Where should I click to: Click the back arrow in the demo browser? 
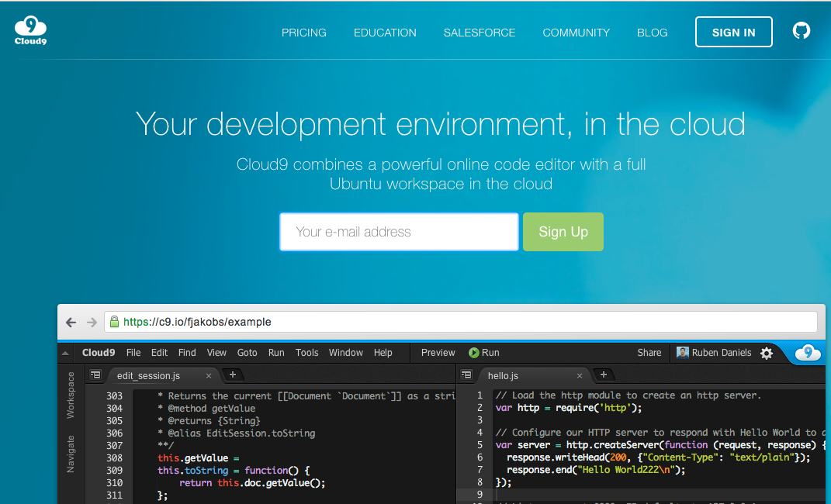[x=71, y=322]
